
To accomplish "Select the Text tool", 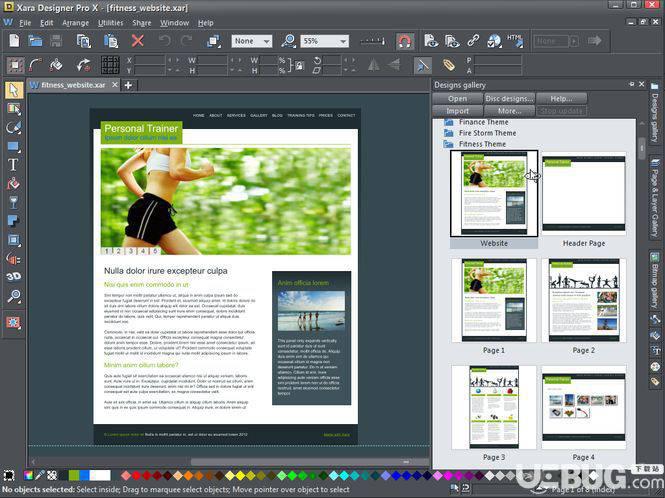I will coord(14,165).
